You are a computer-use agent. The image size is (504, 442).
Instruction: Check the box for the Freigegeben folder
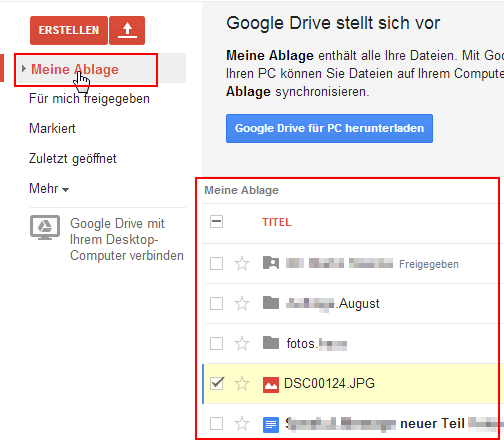(x=216, y=263)
